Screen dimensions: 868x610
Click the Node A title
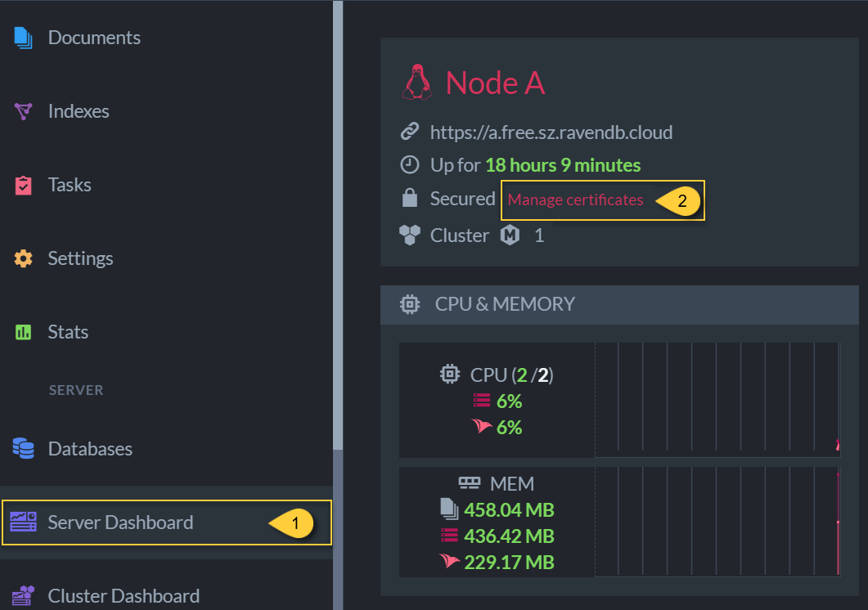(495, 83)
